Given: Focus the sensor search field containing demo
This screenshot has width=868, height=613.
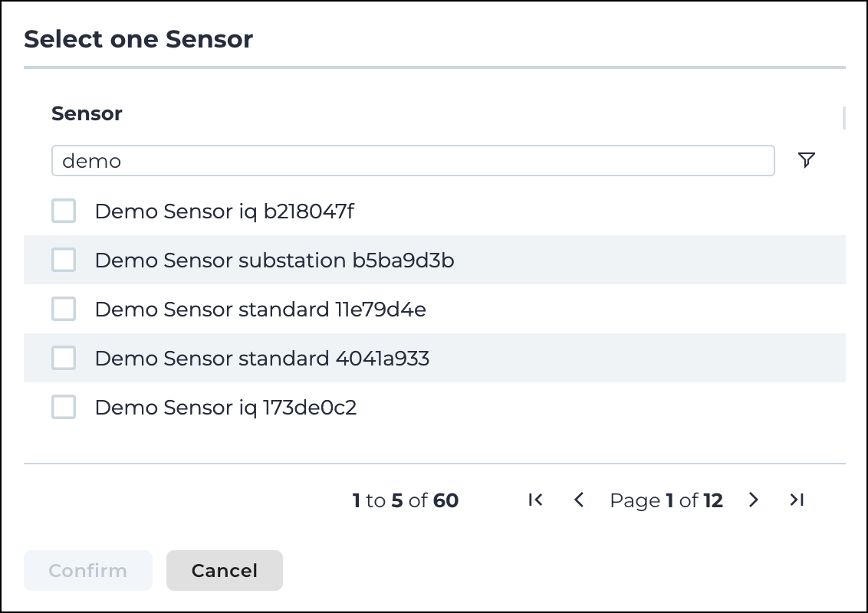Looking at the screenshot, I should click(413, 160).
